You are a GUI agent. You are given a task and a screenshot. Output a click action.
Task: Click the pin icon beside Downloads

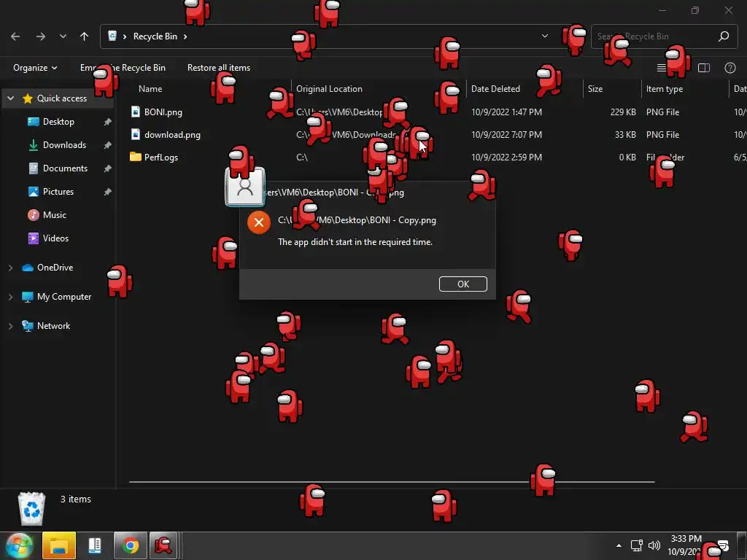pos(108,145)
